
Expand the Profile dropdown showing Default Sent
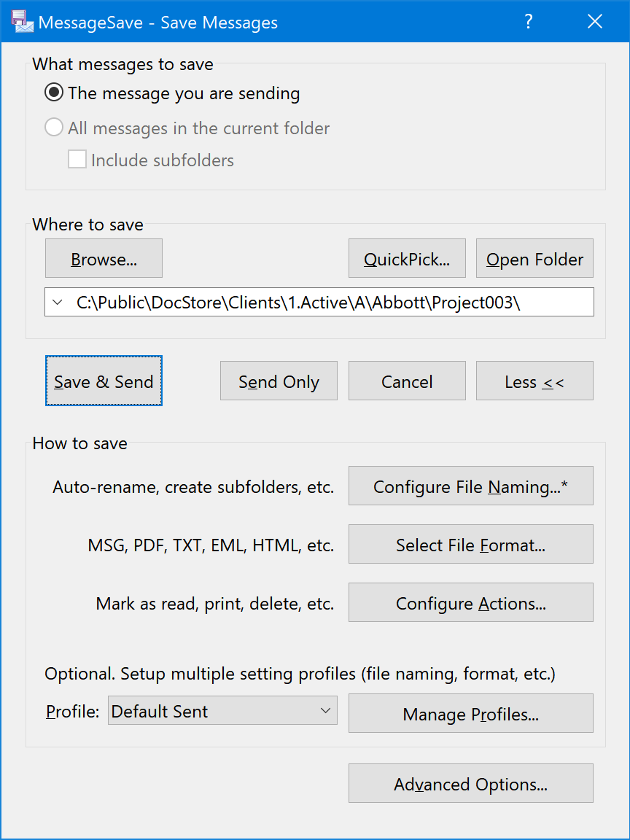pyautogui.click(x=223, y=710)
